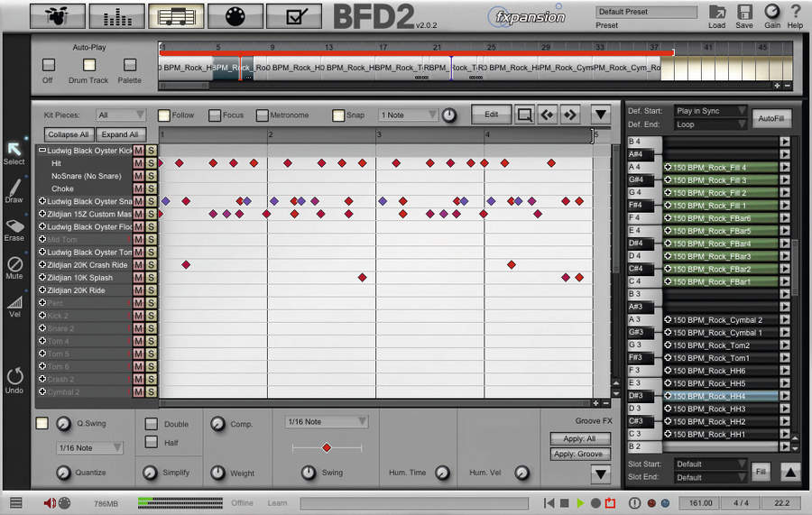The width and height of the screenshot is (812, 515).
Task: Solo the Zildjian 10K Splash track
Action: [151, 278]
